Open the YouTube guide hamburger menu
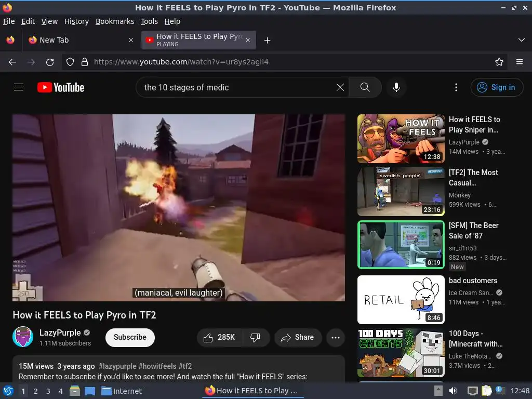The image size is (532, 399). tap(19, 87)
